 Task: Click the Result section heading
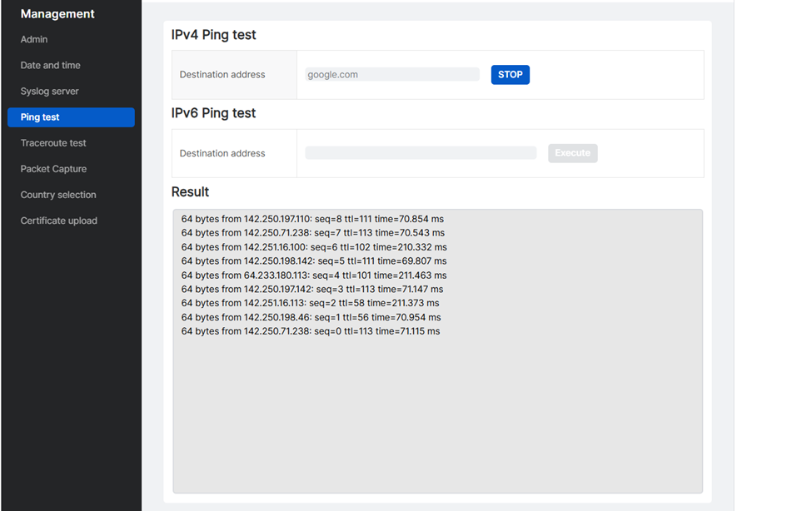190,191
